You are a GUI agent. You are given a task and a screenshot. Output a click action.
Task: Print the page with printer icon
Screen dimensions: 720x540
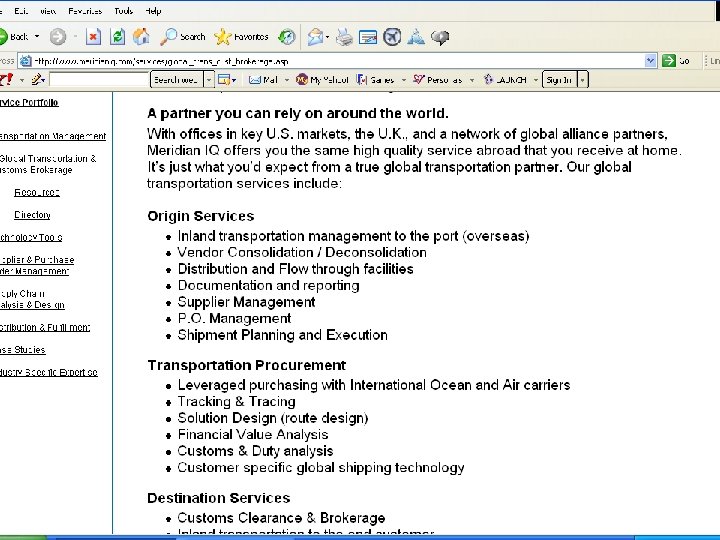coord(344,37)
